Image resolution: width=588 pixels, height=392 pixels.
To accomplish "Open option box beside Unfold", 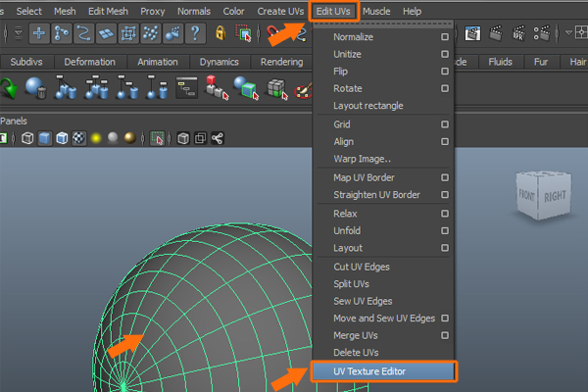I will coord(445,230).
